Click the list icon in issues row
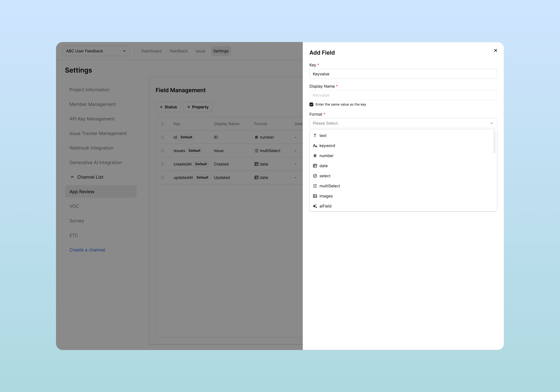This screenshot has width=560, height=392. click(x=256, y=151)
